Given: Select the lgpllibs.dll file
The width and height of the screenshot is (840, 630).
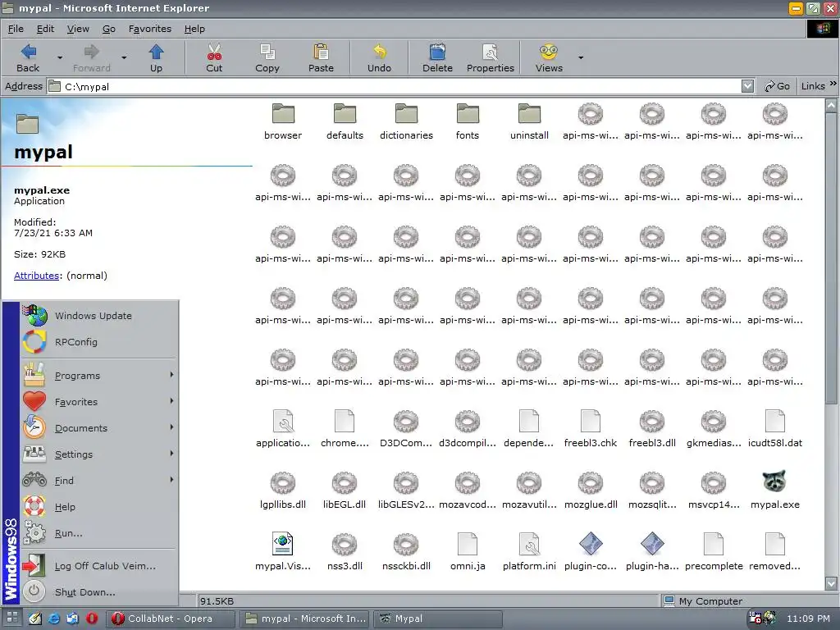Looking at the screenshot, I should tap(283, 491).
